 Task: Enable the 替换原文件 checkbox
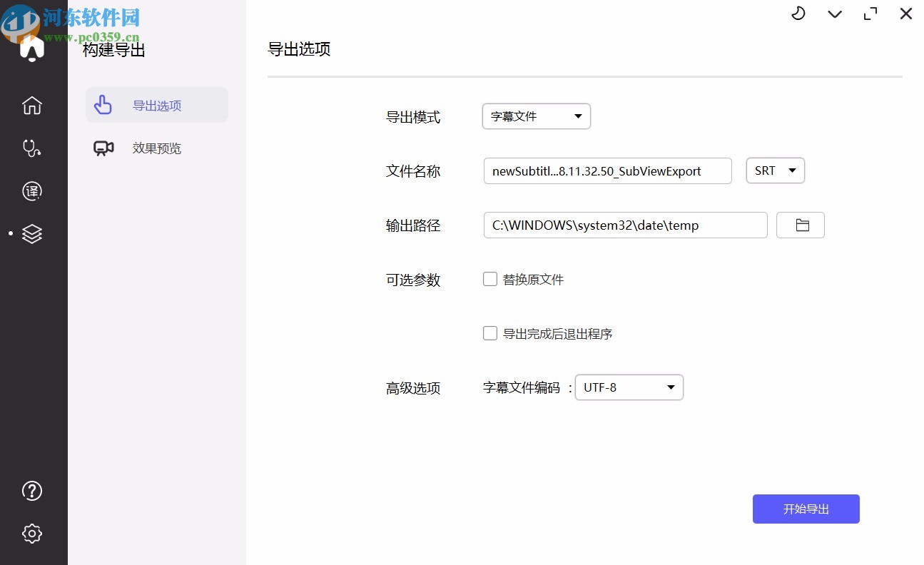(490, 279)
